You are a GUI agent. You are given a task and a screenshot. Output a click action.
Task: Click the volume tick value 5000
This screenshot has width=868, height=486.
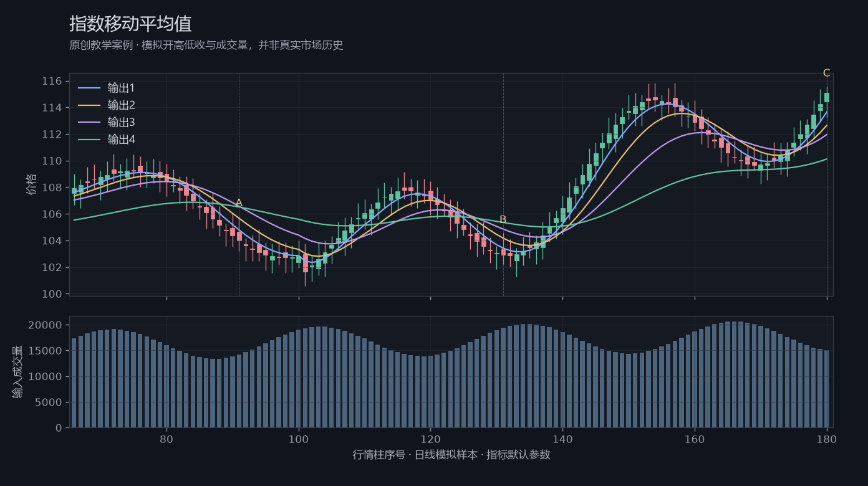click(x=49, y=403)
